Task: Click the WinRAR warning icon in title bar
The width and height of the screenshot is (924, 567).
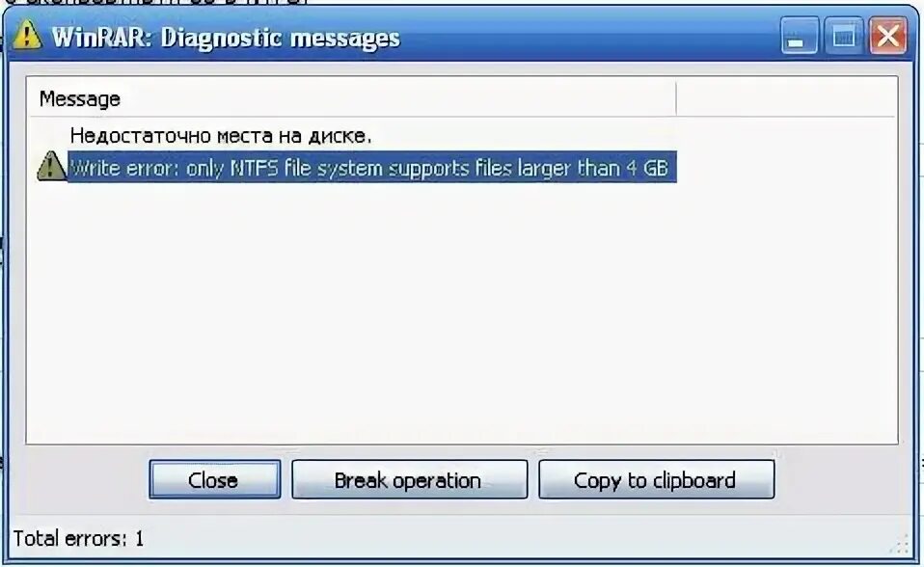Action: [26, 35]
